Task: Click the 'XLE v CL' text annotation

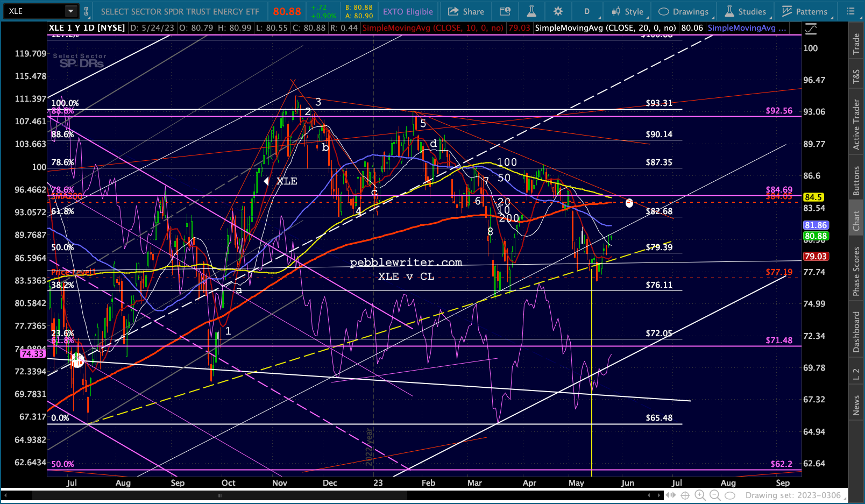Action: pos(406,276)
